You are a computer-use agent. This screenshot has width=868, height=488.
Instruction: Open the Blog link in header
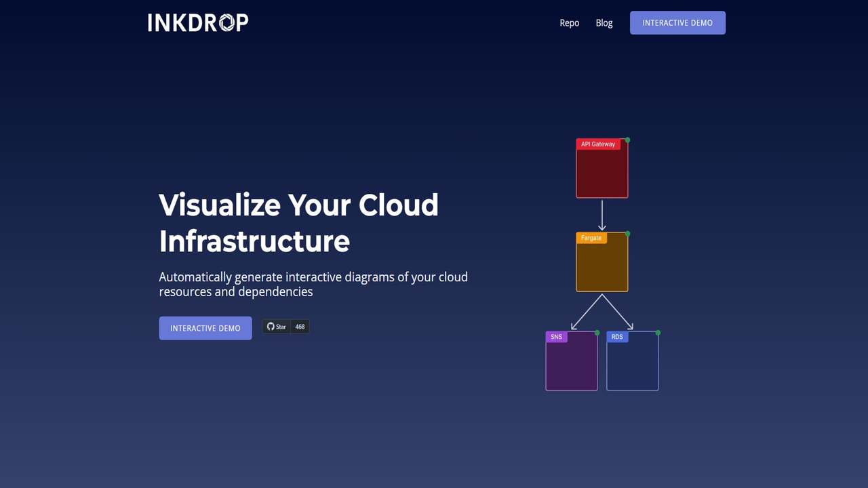pos(604,23)
